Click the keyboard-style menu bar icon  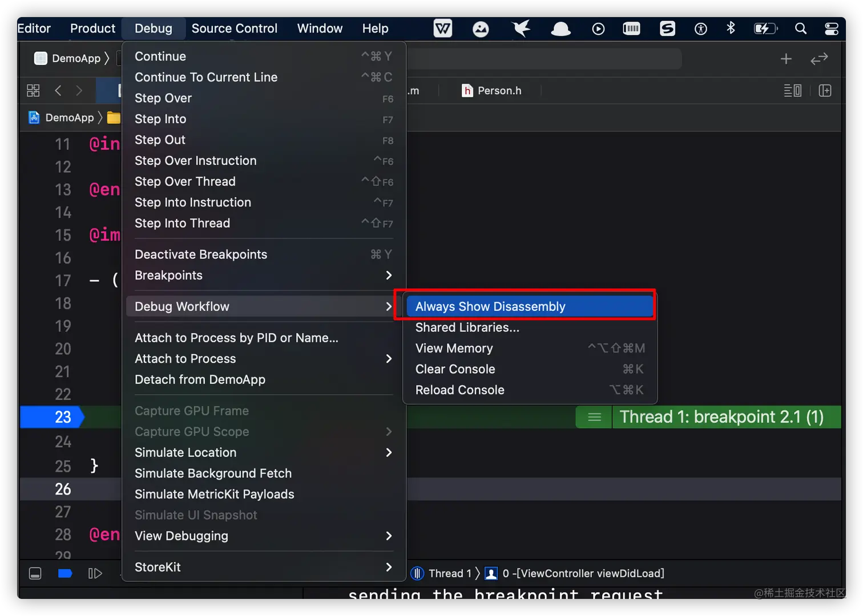[631, 29]
